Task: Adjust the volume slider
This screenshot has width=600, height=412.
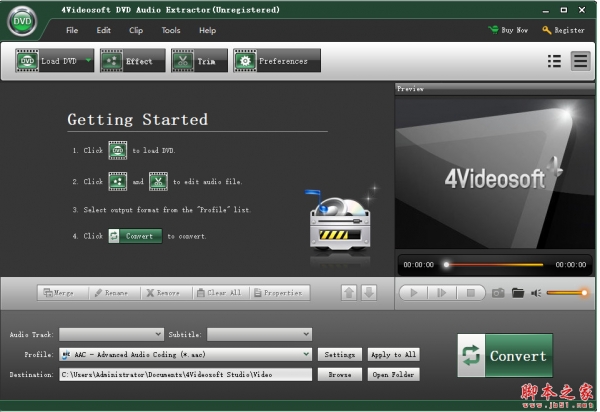Action: (567, 293)
